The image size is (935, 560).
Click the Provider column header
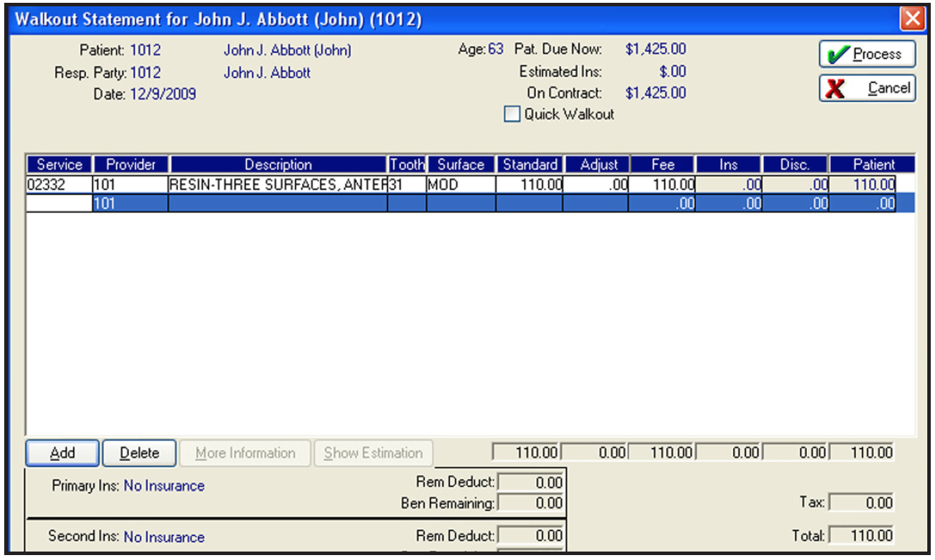point(130,165)
